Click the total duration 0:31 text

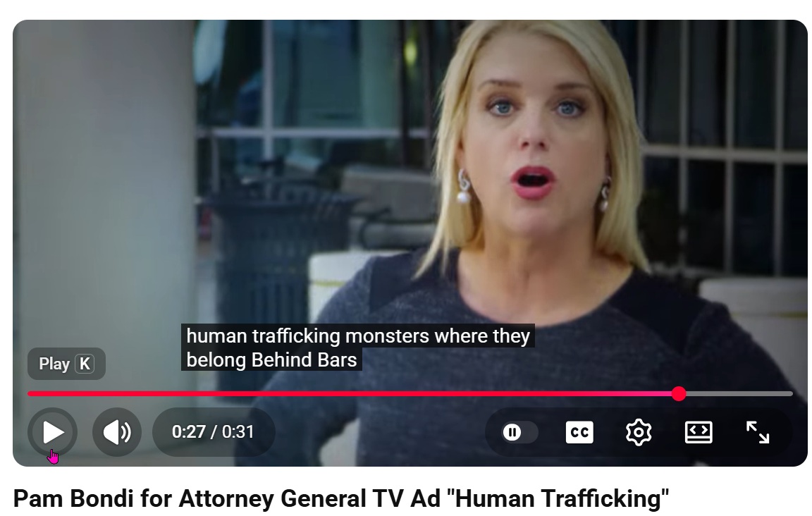(x=238, y=432)
